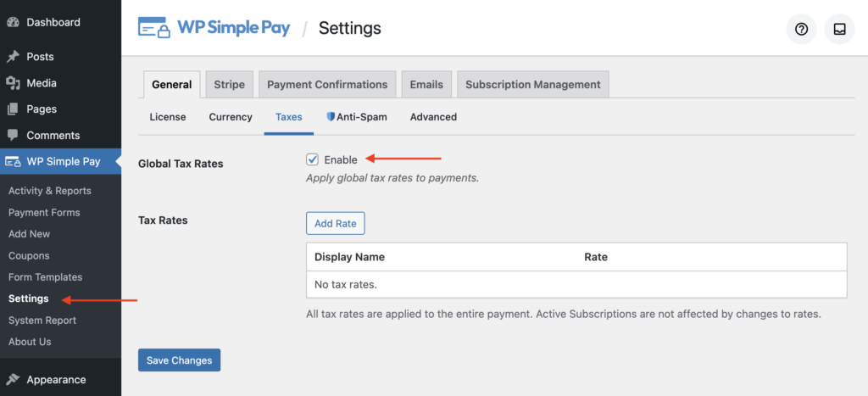The width and height of the screenshot is (868, 396).
Task: Switch to the Stripe tab
Action: click(229, 85)
